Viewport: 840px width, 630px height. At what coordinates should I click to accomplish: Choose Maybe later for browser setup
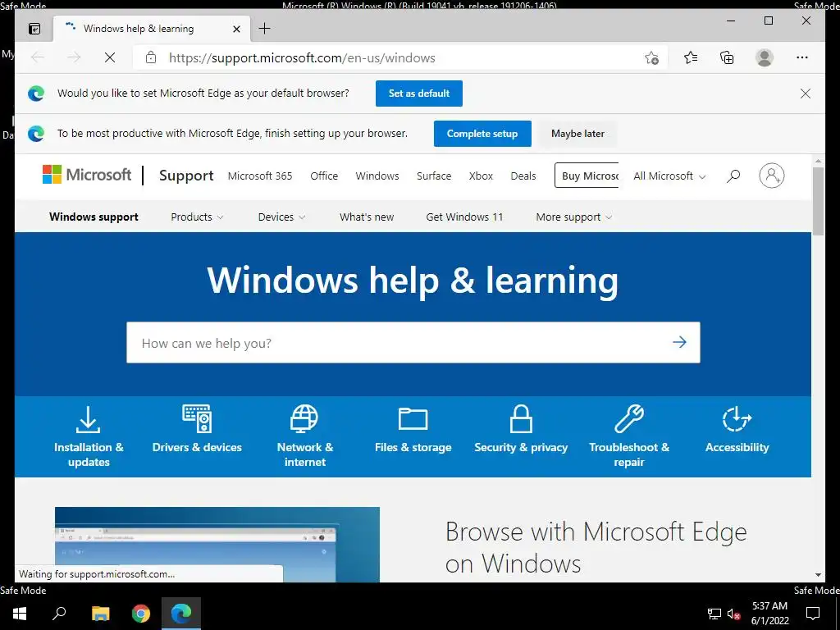coord(577,134)
